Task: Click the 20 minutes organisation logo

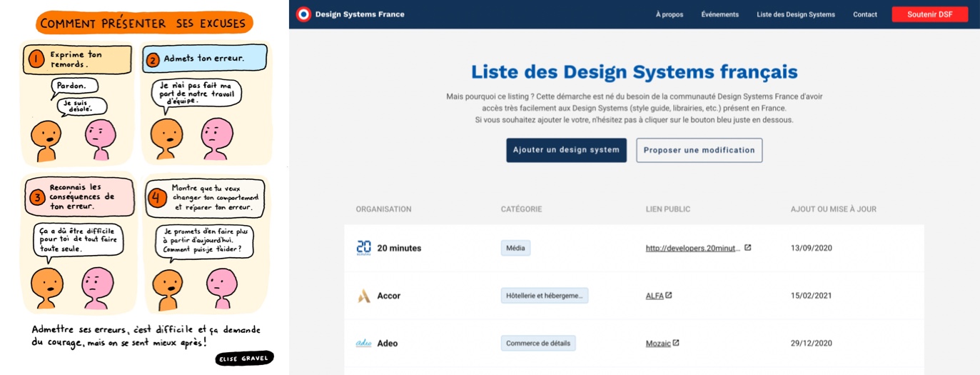Action: point(363,248)
